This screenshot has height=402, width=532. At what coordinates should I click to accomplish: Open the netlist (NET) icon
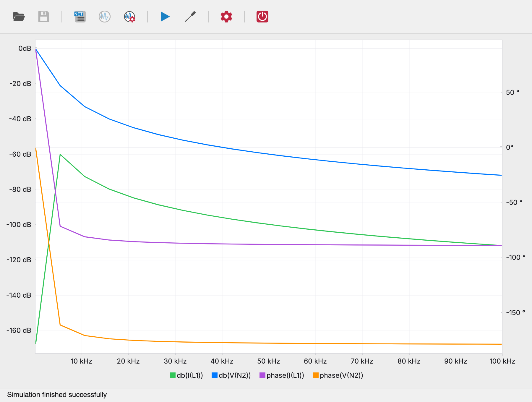pos(80,17)
